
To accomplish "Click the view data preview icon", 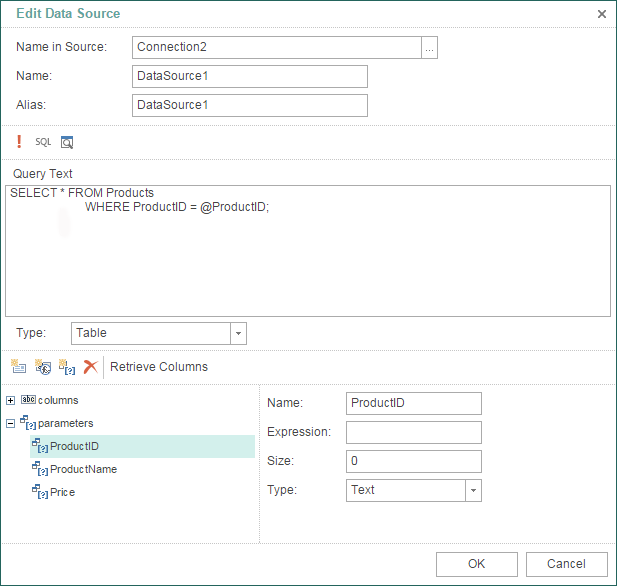I will point(67,142).
